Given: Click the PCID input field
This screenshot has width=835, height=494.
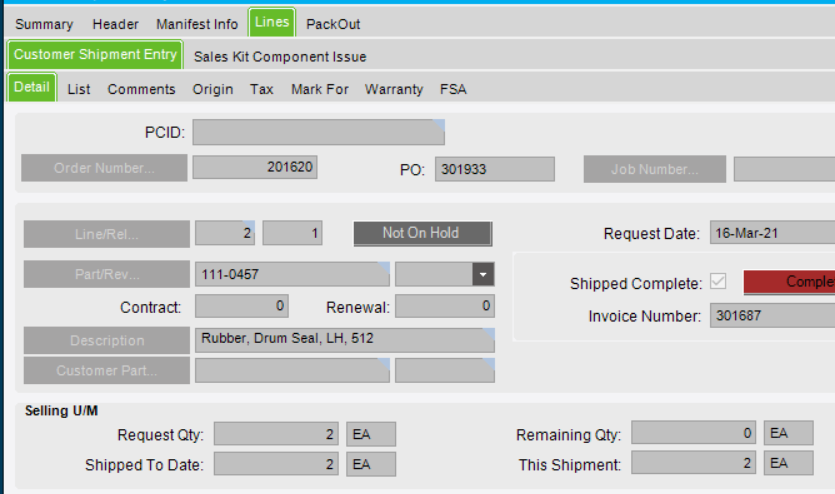Looking at the screenshot, I should 318,132.
